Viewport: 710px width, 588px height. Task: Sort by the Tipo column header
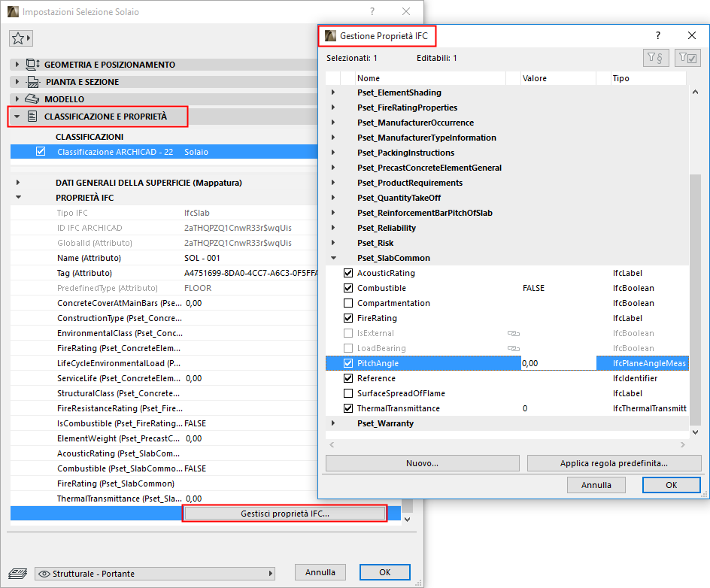648,78
